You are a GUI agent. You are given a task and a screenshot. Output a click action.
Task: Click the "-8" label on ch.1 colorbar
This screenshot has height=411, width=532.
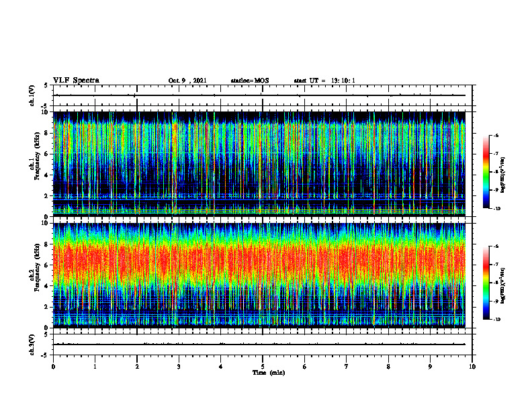[x=496, y=172]
